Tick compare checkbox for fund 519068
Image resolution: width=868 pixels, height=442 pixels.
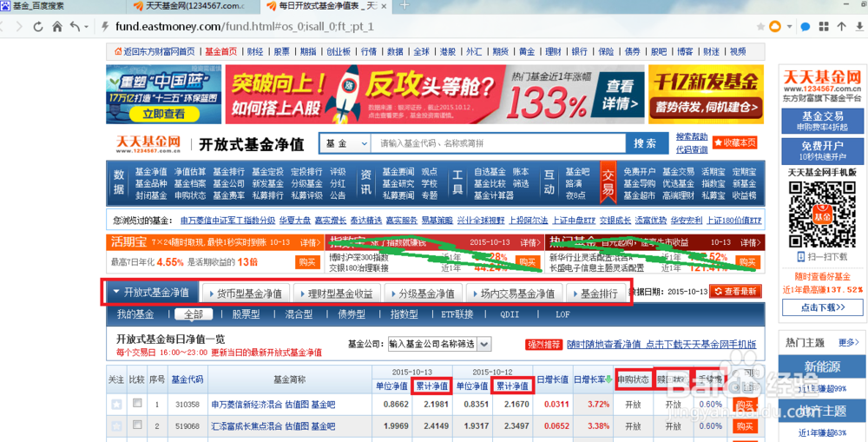click(x=137, y=425)
